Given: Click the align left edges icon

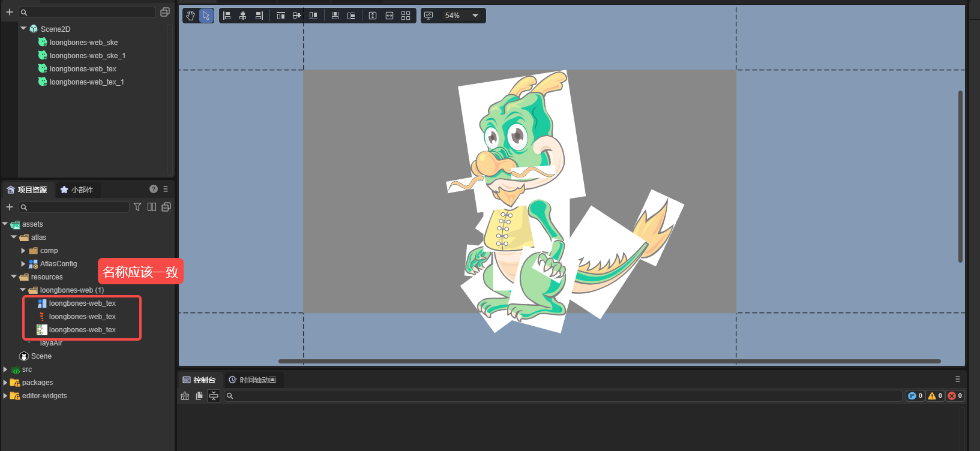Looking at the screenshot, I should pyautogui.click(x=227, y=16).
